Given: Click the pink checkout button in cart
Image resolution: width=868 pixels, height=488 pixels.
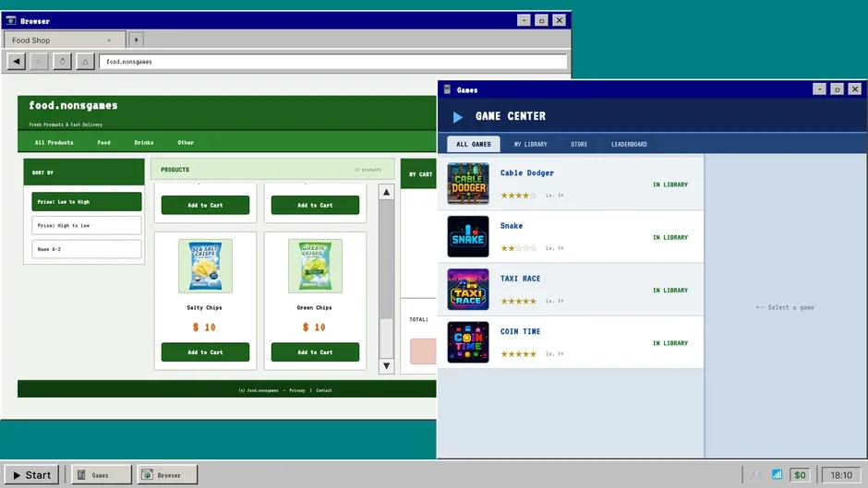Looking at the screenshot, I should (424, 351).
